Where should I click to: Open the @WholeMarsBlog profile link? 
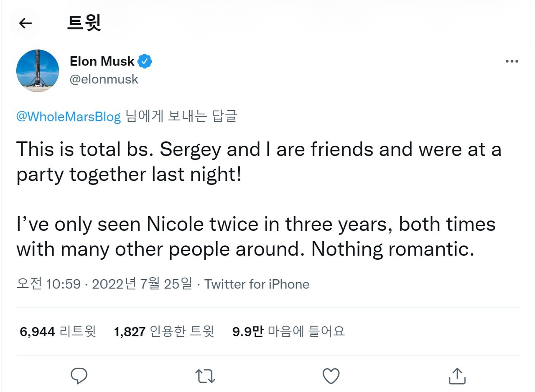click(x=68, y=117)
